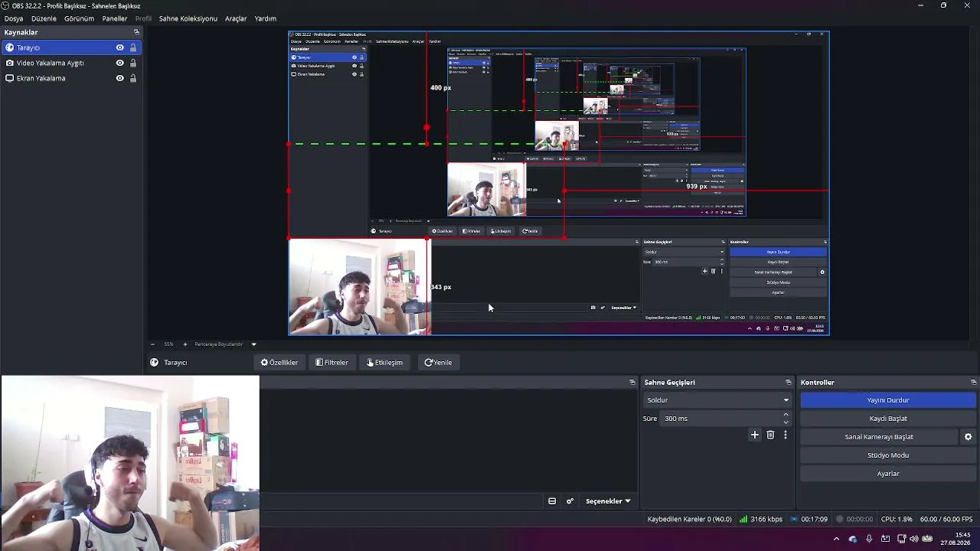Image resolution: width=980 pixels, height=551 pixels.
Task: Open Filtreler for the selected source
Action: [x=332, y=363]
